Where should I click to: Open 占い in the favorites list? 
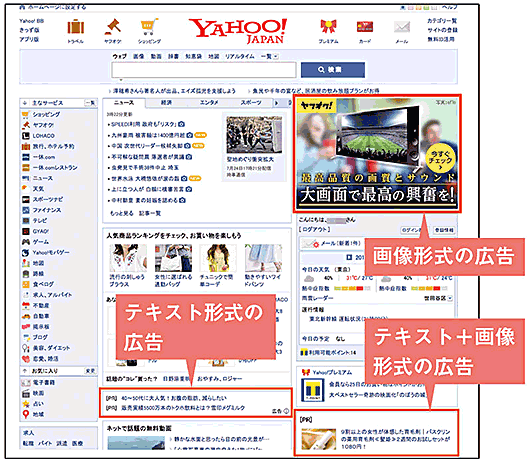click(x=38, y=404)
